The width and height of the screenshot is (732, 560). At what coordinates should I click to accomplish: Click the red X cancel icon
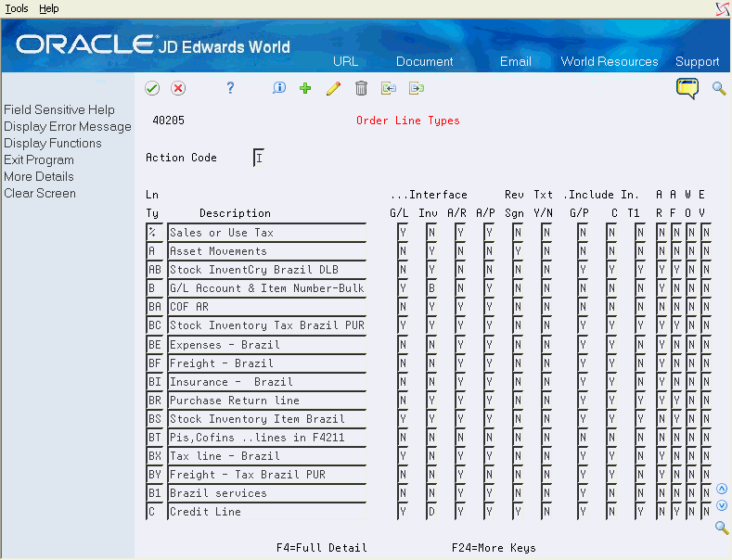[178, 88]
